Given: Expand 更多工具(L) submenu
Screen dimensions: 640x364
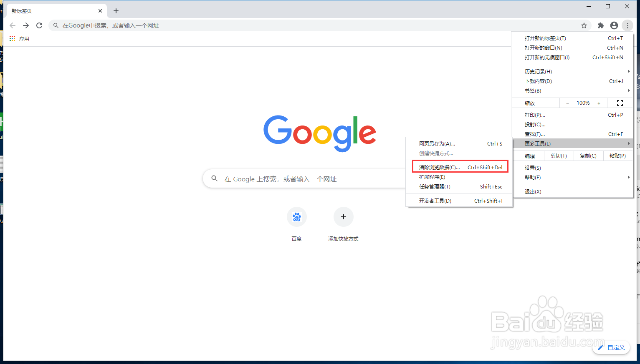Looking at the screenshot, I should pos(572,143).
